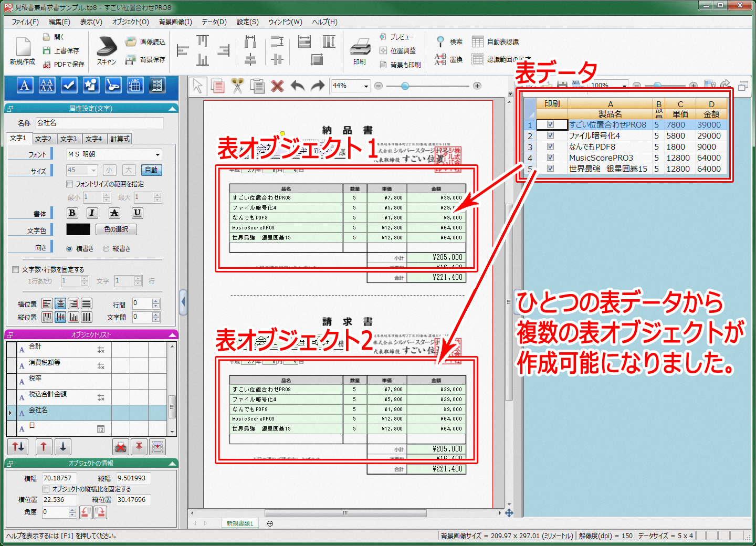The image size is (756, 546).
Task: Switch to the 計算式 tab
Action: click(x=120, y=139)
